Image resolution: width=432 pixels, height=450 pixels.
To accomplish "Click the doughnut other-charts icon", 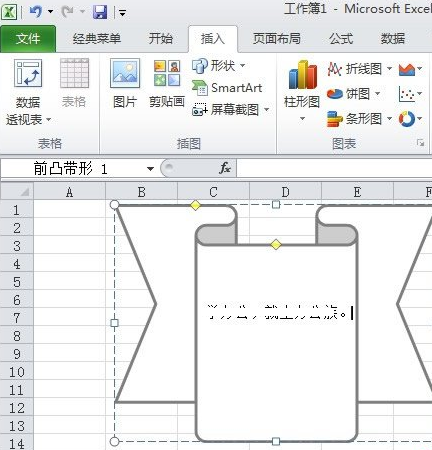I will click(407, 119).
